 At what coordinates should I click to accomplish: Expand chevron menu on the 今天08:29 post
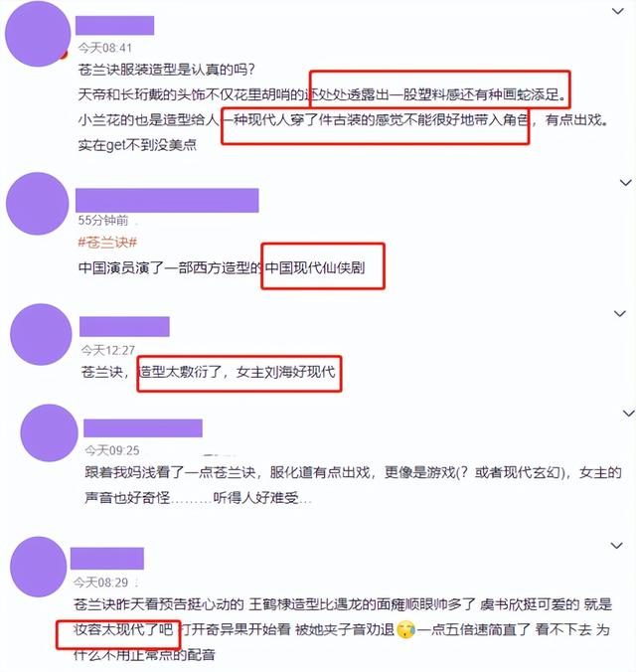pyautogui.click(x=617, y=546)
